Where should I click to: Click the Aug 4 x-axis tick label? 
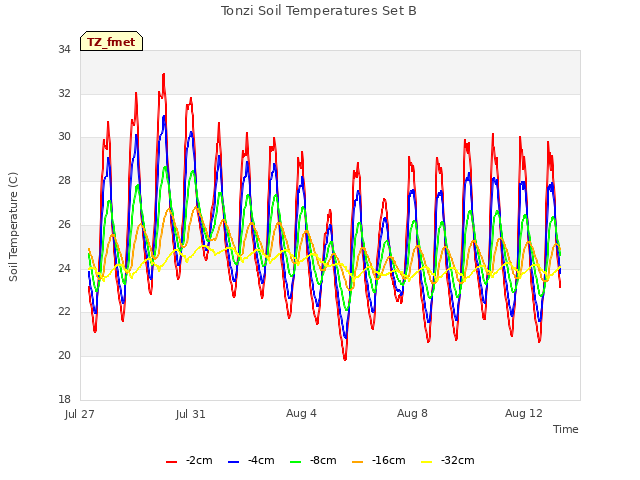301,413
